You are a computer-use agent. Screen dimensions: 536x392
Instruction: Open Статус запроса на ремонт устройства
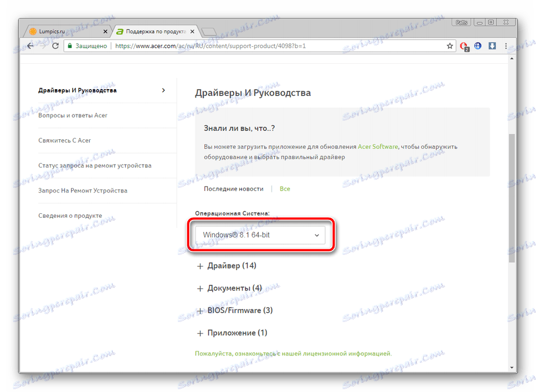[95, 165]
